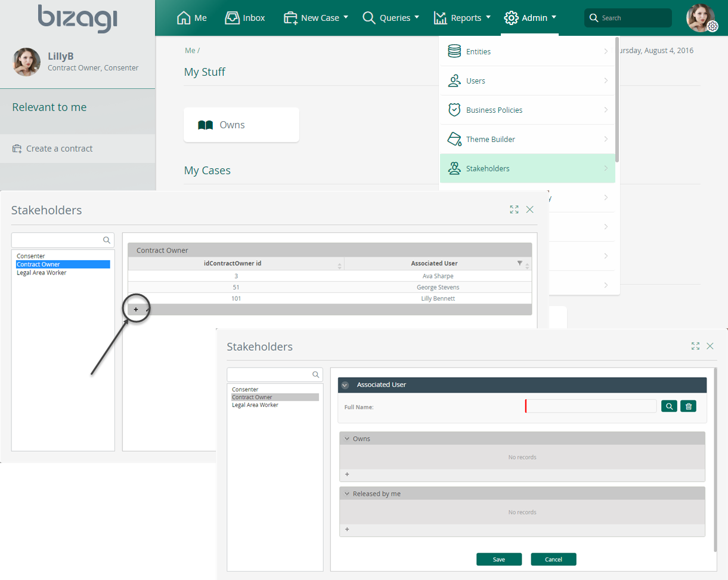Sort by idContractOwner id column
The image size is (728, 580).
236,263
